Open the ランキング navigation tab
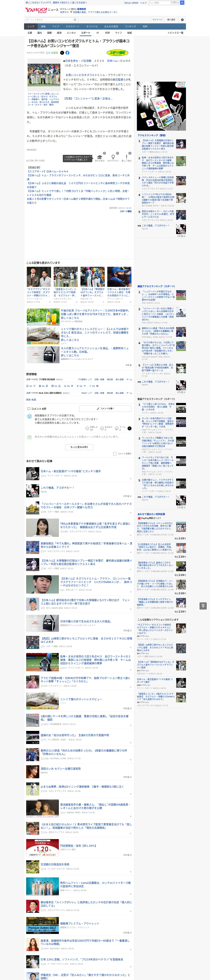The image size is (210, 980). coord(130,27)
